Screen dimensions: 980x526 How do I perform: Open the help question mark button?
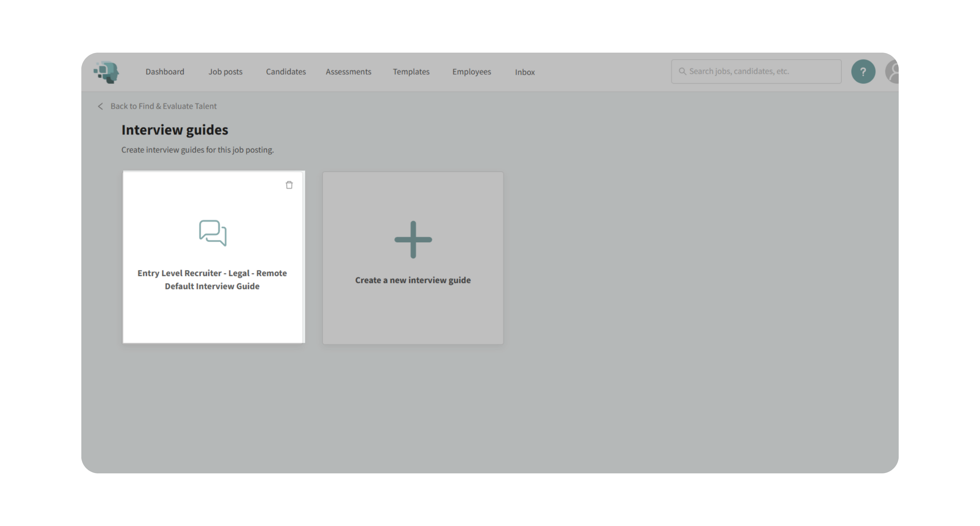pos(863,72)
